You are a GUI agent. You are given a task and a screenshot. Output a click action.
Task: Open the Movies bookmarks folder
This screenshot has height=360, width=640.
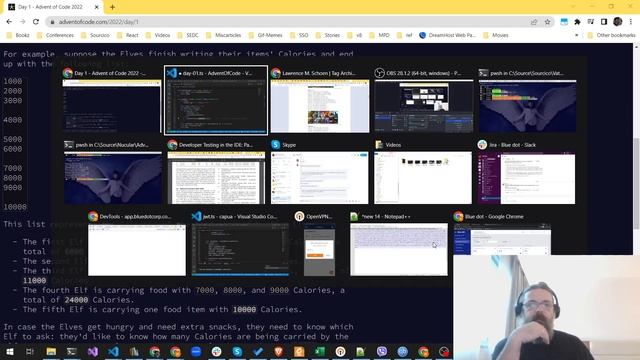click(x=496, y=35)
